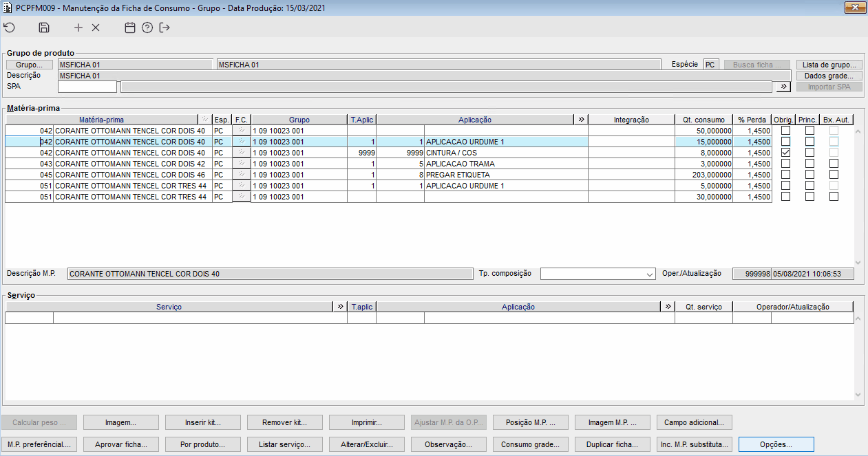Click the plus icon to add record

click(x=78, y=28)
